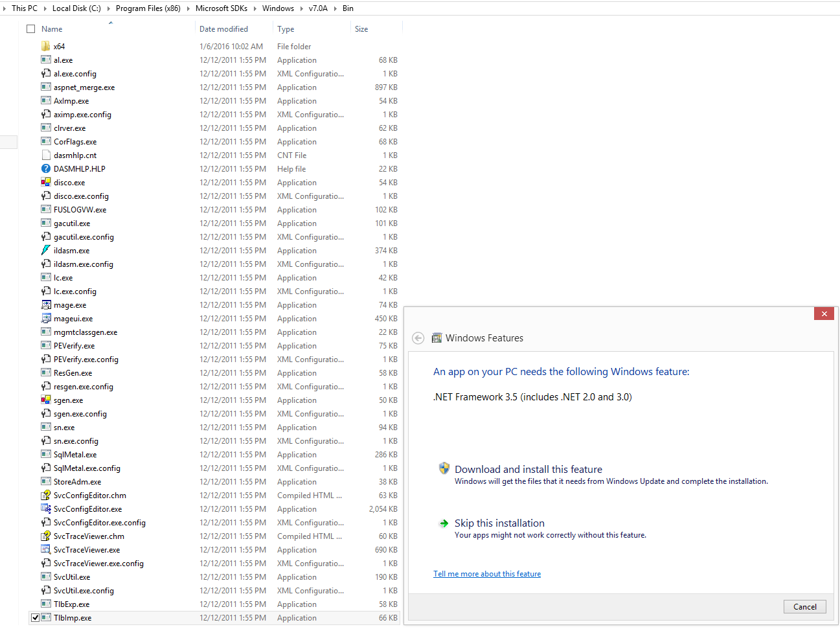Select the mgmtclassgen.exe file name
The image size is (840, 629).
pos(85,332)
